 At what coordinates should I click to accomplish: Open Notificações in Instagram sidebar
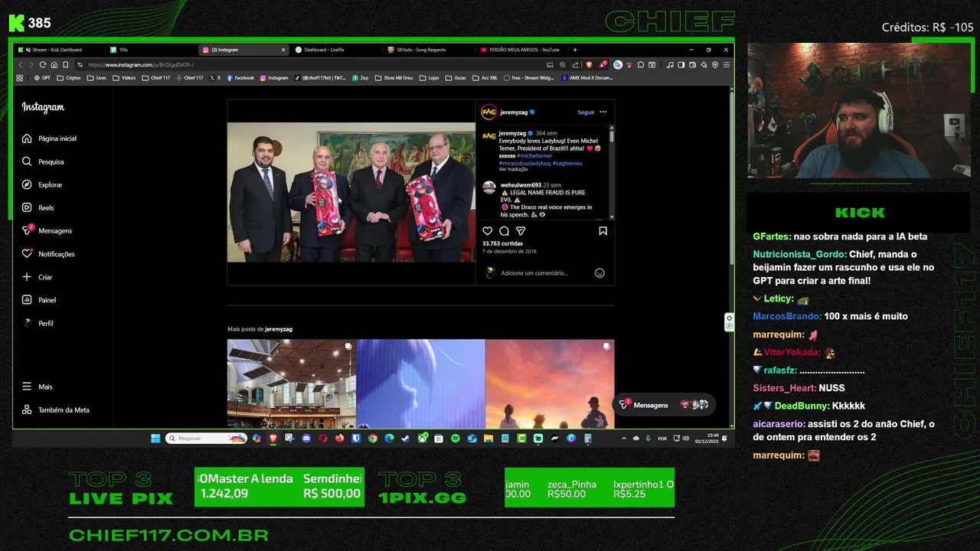[47, 254]
